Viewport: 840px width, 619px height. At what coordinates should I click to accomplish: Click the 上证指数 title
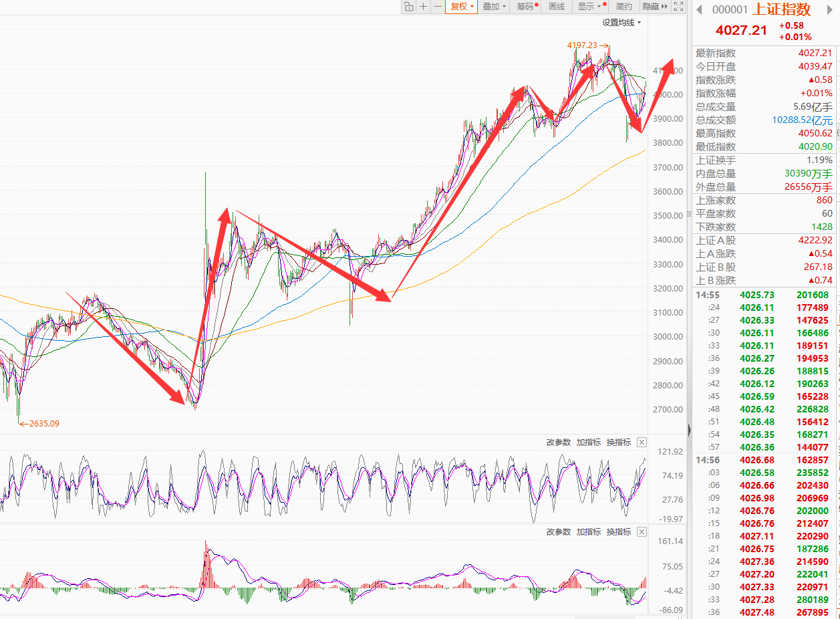click(782, 9)
